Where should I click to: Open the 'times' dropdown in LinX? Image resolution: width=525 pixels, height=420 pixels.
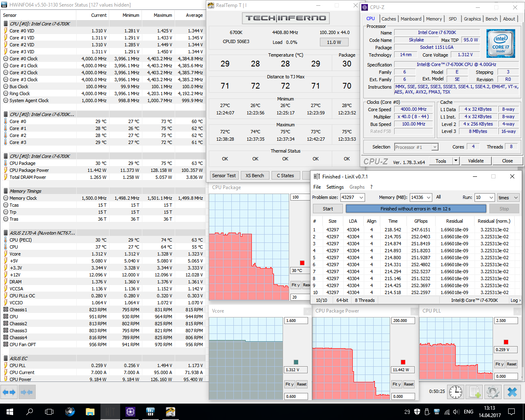(x=508, y=197)
